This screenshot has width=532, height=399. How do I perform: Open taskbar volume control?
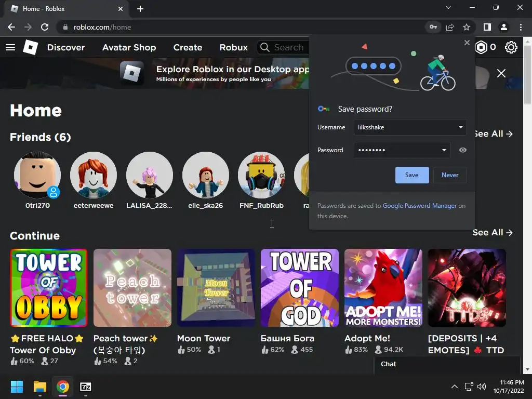(x=482, y=387)
